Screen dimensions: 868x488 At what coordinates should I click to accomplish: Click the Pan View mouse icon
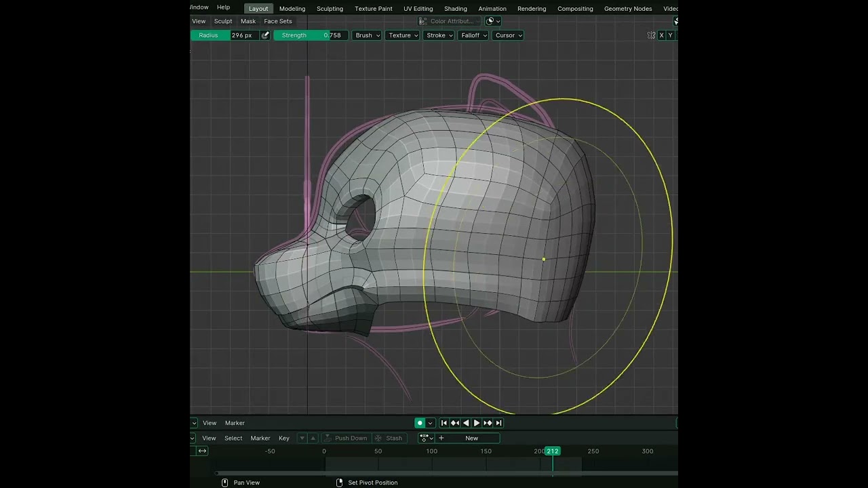click(224, 483)
